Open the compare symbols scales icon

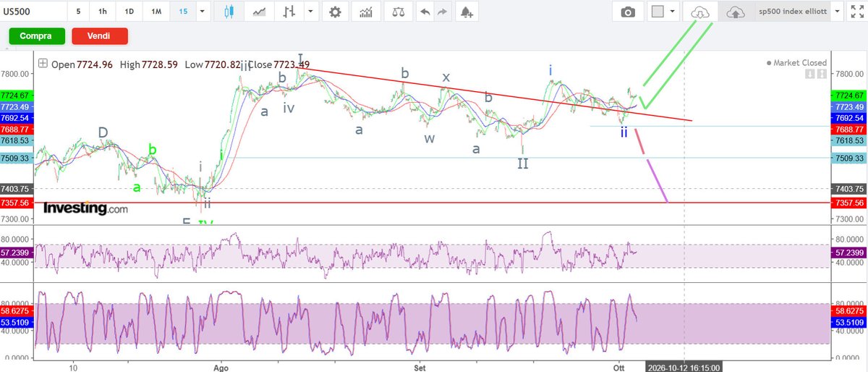399,12
